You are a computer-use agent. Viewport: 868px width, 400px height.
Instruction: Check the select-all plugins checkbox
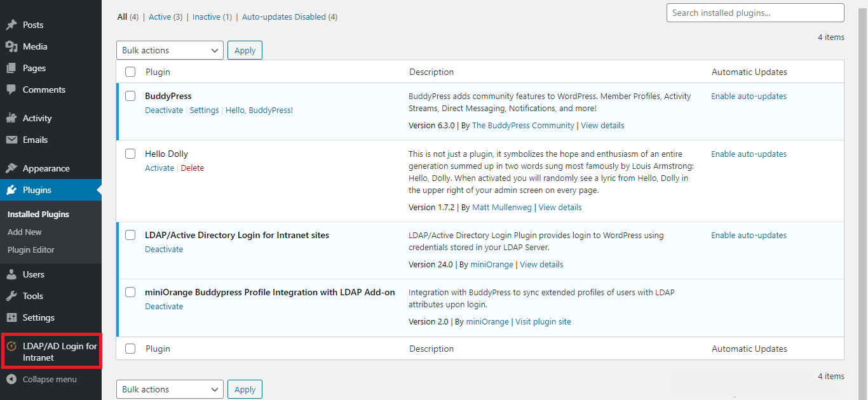point(130,72)
